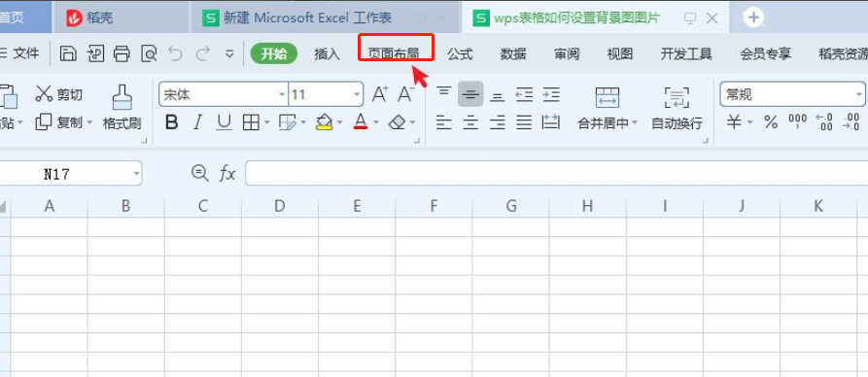
Task: Click the justify alignment icon
Action: click(x=524, y=122)
